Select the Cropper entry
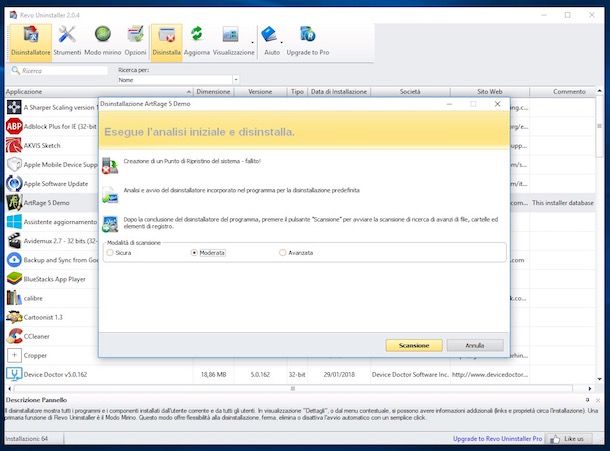The height and width of the screenshot is (451, 610). tap(51, 355)
